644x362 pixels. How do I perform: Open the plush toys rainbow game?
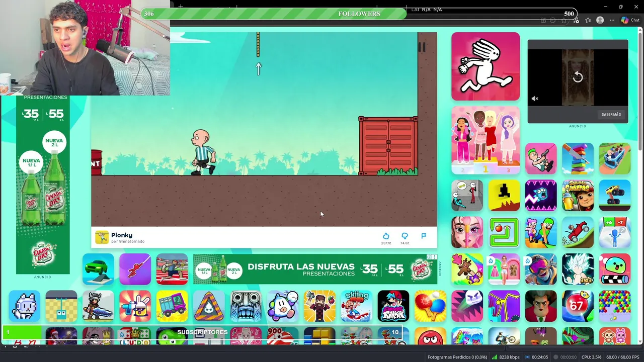coord(467,269)
